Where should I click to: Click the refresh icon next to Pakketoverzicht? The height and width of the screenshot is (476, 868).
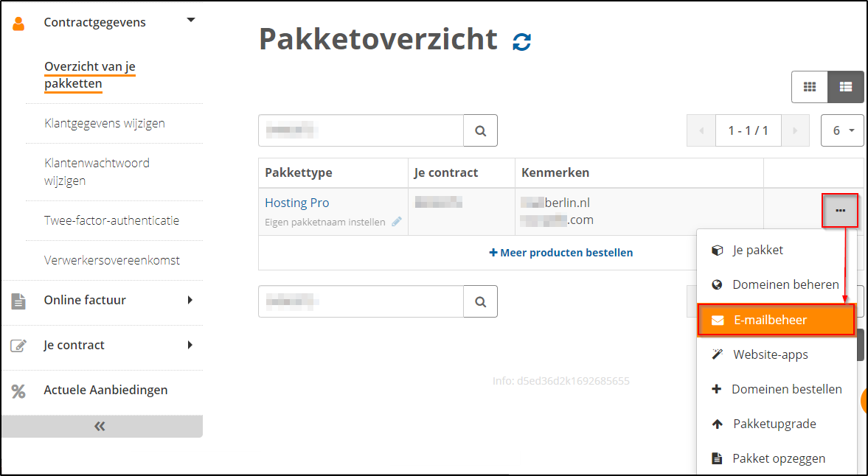pyautogui.click(x=521, y=42)
